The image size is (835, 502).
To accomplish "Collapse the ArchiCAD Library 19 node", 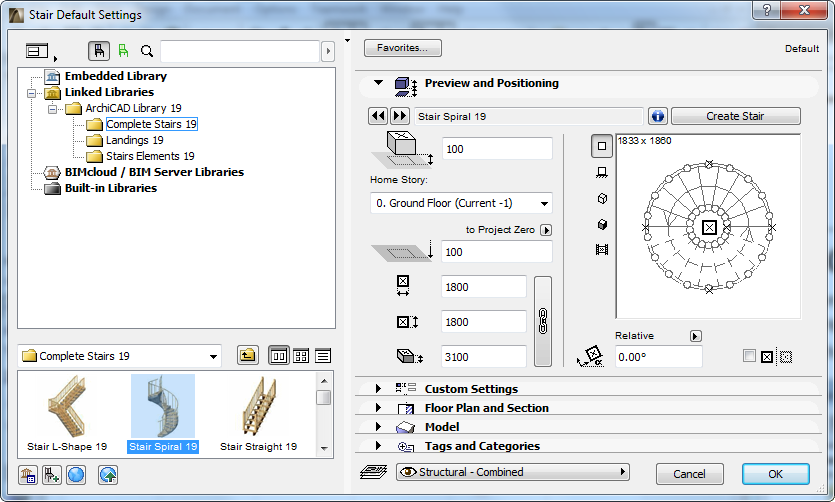I will tap(52, 109).
